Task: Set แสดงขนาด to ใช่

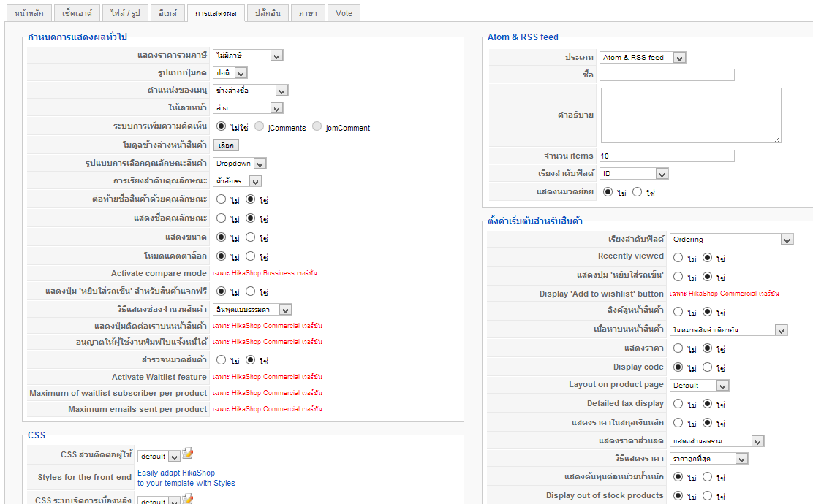Action: click(x=251, y=237)
